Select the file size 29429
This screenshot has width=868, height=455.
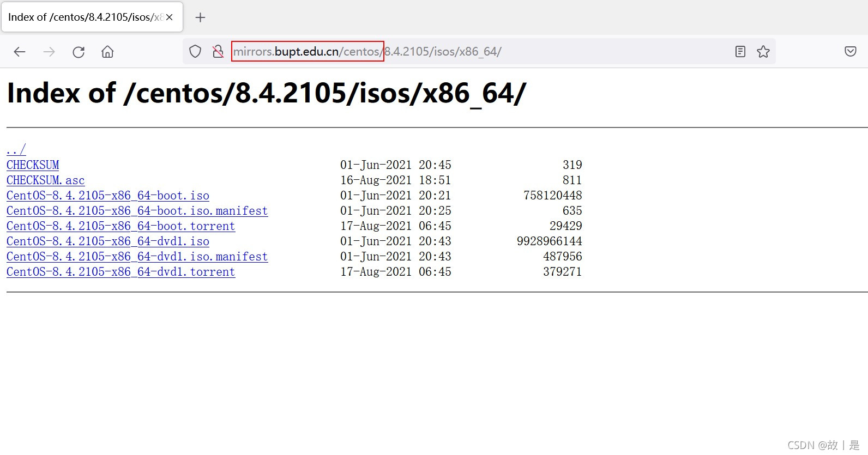tap(566, 226)
